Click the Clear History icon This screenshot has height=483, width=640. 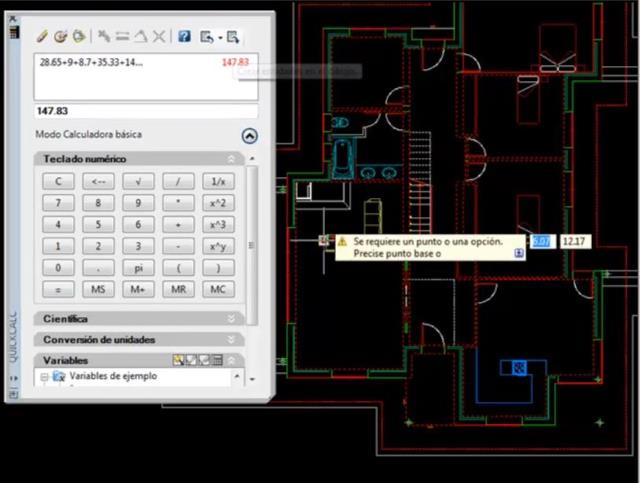[x=60, y=36]
